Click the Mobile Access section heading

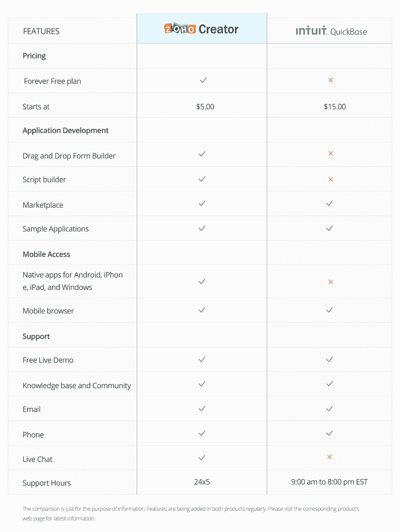[46, 255]
